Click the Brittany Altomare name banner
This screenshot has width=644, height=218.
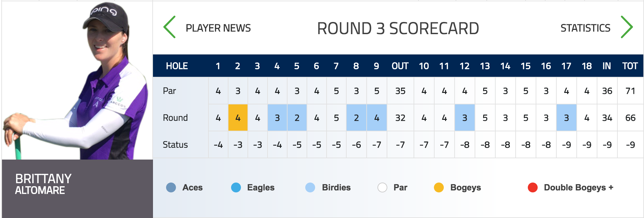pos(43,184)
